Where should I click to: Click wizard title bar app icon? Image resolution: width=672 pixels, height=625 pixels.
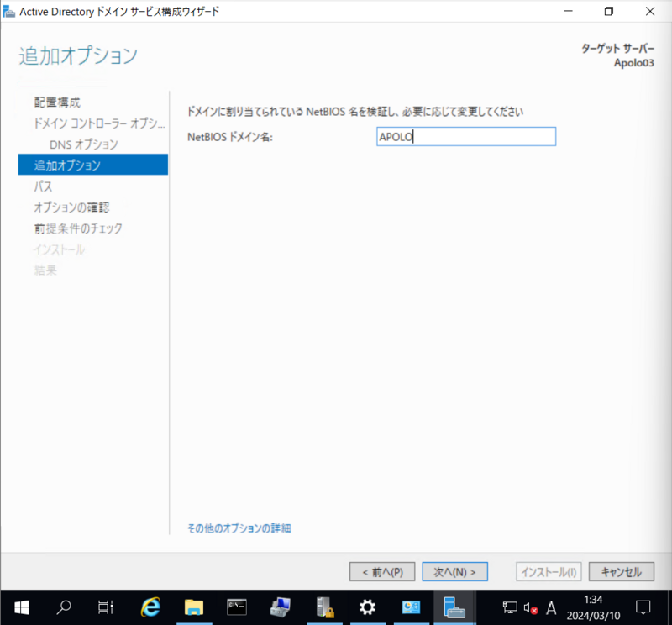coord(8,12)
